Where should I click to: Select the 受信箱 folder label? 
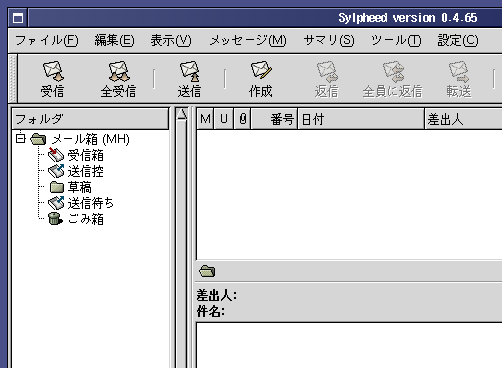click(86, 155)
